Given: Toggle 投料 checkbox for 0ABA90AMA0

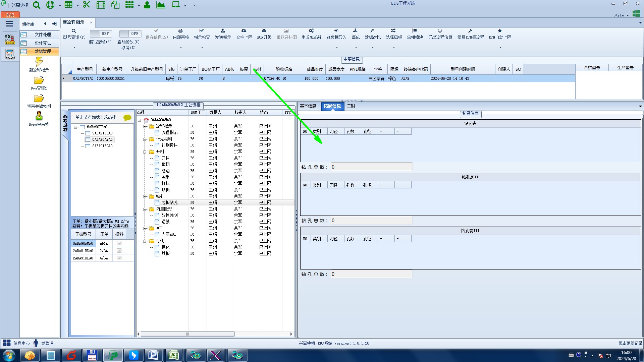Looking at the screenshot, I should pos(119,243).
